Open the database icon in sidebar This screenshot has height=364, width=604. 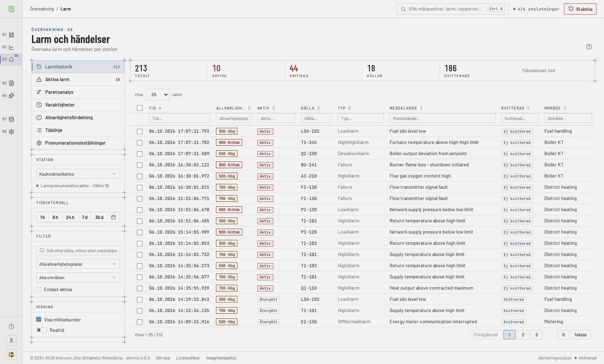coord(11,119)
